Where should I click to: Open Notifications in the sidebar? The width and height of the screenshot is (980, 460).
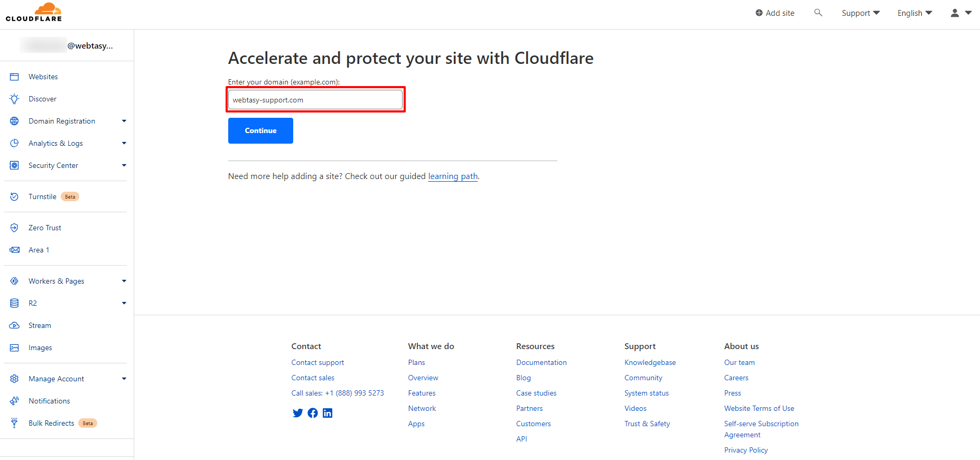49,401
